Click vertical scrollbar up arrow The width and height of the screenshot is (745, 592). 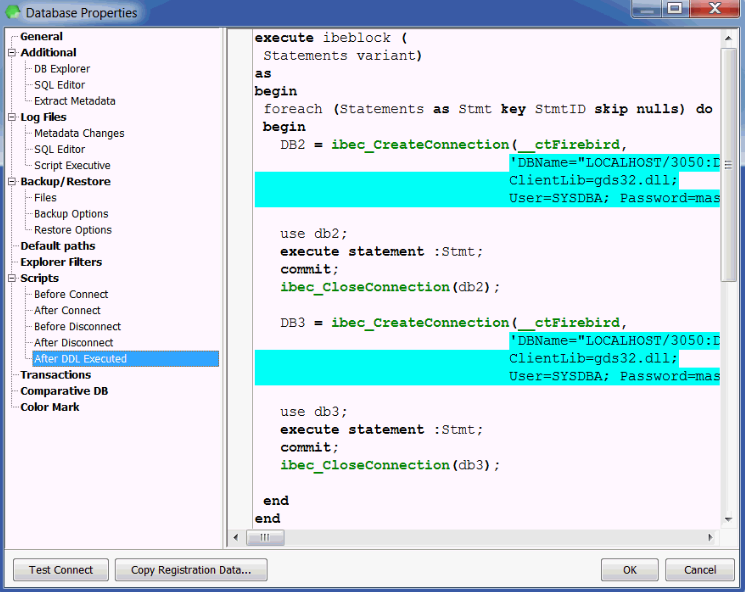(x=728, y=38)
